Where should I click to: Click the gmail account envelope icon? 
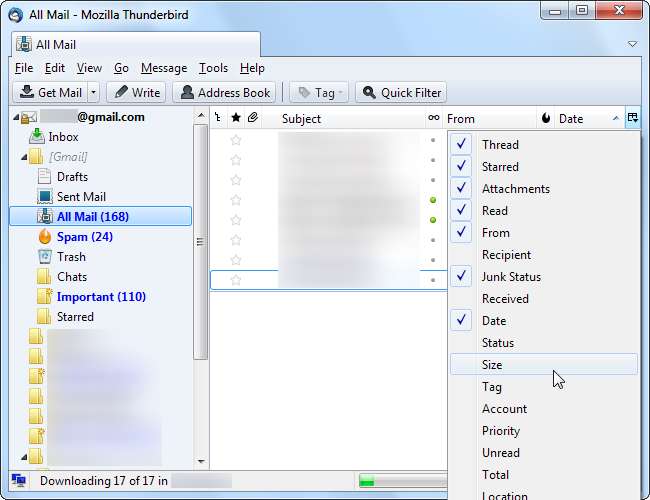29,117
